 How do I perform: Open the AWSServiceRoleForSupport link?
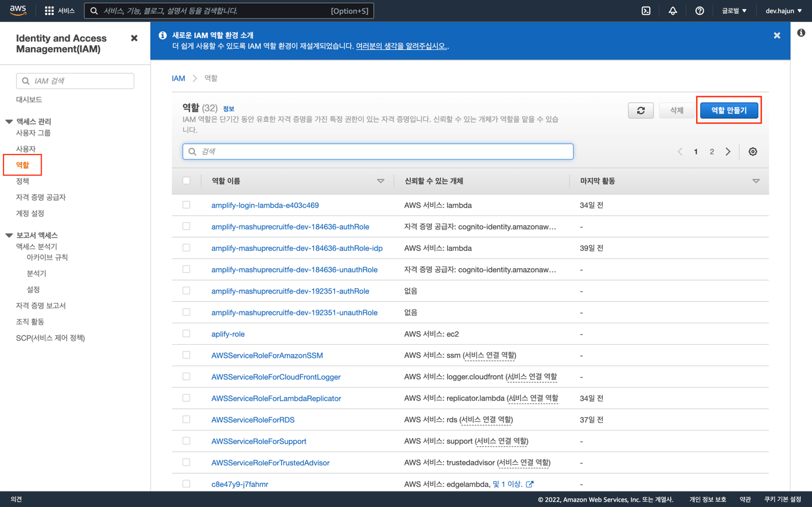click(259, 441)
